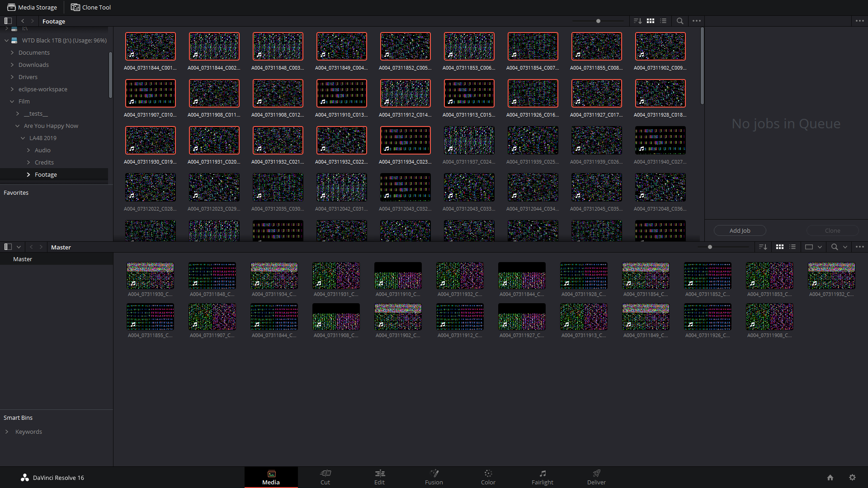Click the sort order icon above Footage
The width and height of the screenshot is (868, 488).
click(638, 21)
